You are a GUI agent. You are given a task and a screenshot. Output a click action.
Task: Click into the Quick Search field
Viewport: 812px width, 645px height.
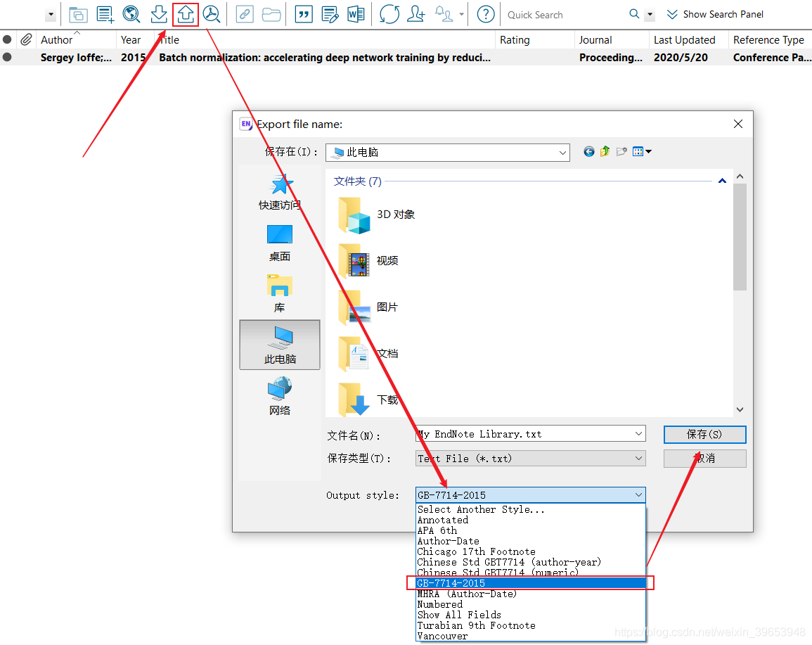(x=565, y=15)
